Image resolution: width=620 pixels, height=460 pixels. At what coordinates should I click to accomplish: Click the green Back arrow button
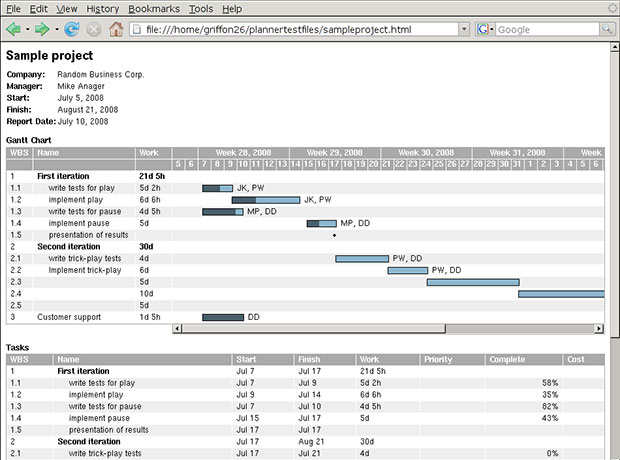13,29
